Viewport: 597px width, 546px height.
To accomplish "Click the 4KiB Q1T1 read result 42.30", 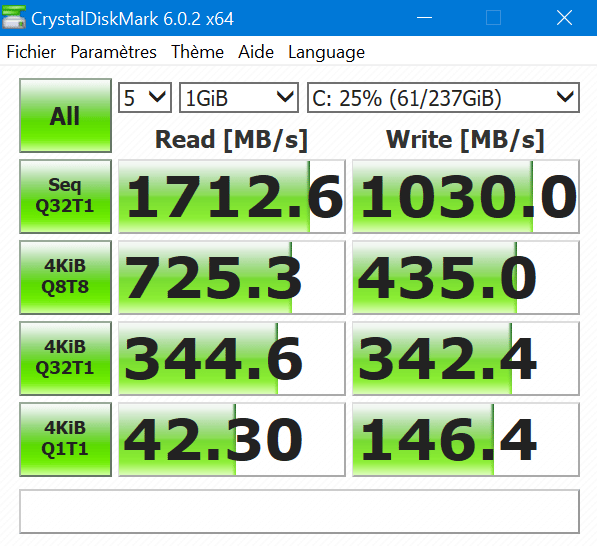I will click(232, 439).
